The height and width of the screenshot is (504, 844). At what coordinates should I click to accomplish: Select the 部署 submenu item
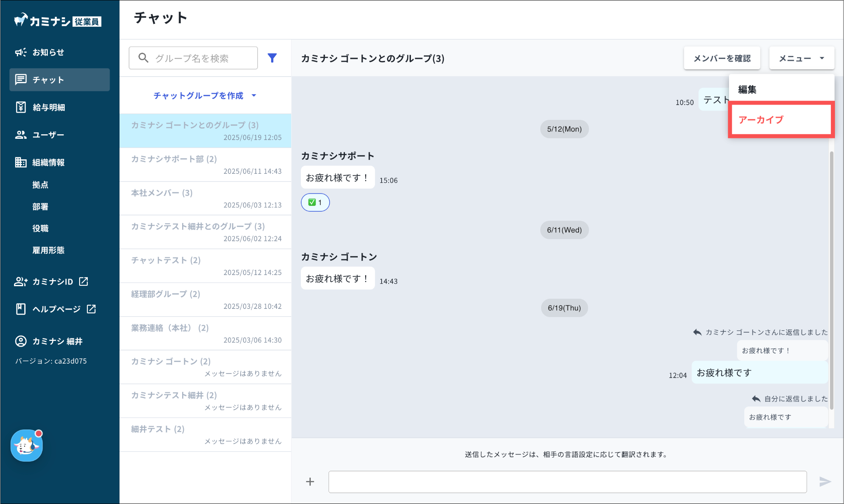[x=40, y=207]
